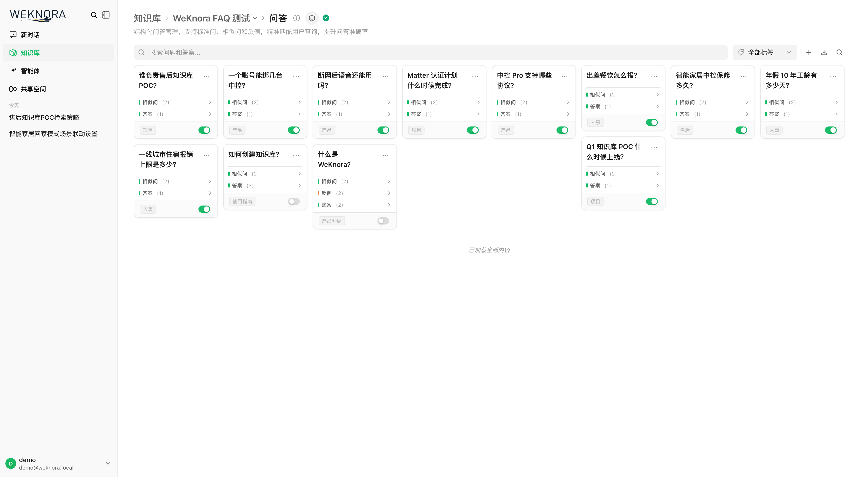
Task: Open more menu on 如何创建知识库 card
Action: coord(296,156)
